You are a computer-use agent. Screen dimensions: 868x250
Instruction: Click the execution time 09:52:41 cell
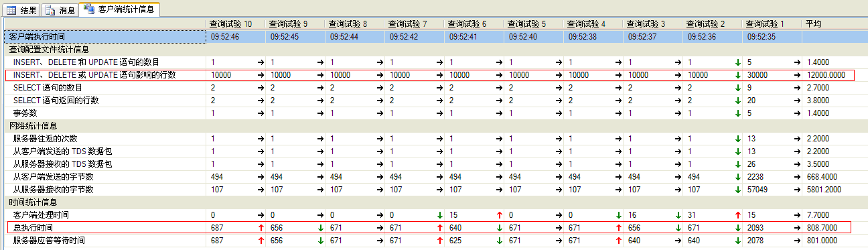(x=474, y=37)
